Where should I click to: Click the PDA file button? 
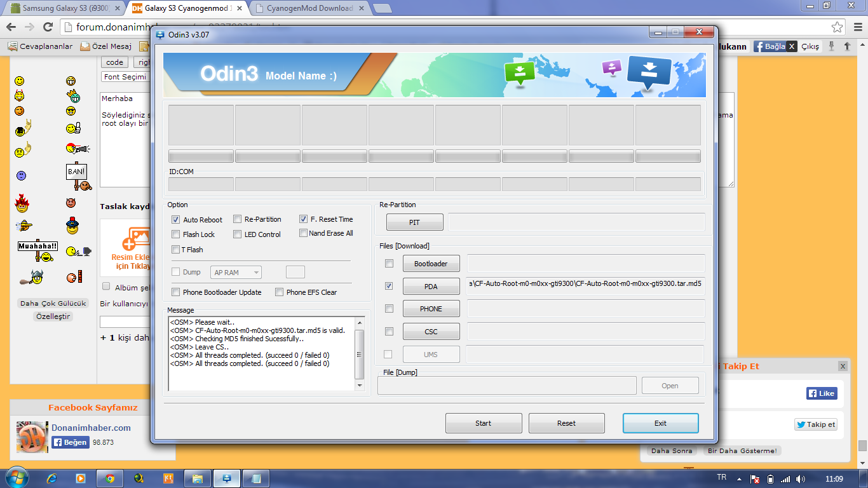point(431,287)
